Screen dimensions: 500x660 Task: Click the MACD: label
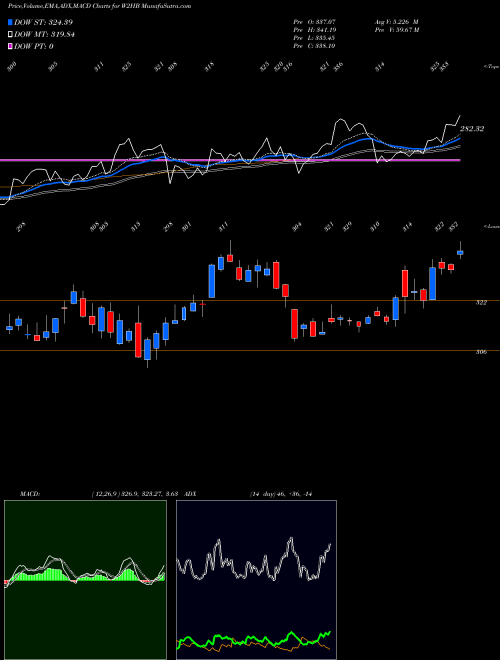coord(29,494)
